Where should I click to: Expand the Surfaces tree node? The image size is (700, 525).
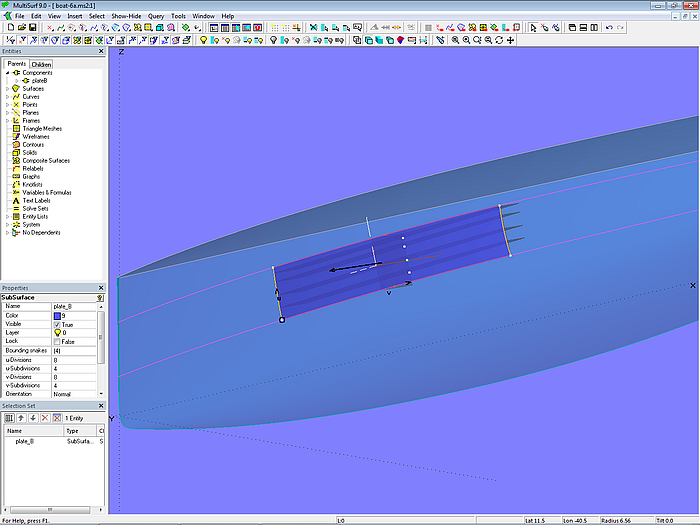click(x=8, y=89)
